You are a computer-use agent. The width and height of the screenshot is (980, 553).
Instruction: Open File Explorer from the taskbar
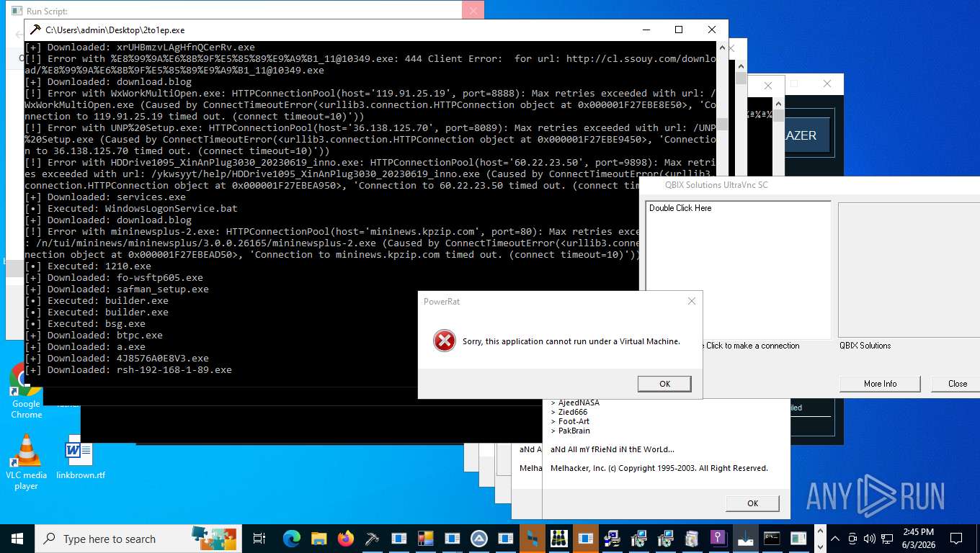318,539
